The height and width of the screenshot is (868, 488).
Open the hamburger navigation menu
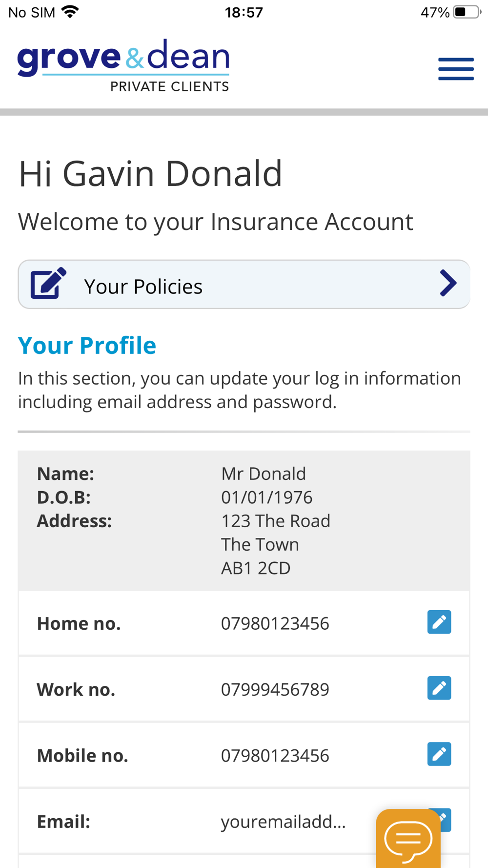[x=456, y=69]
